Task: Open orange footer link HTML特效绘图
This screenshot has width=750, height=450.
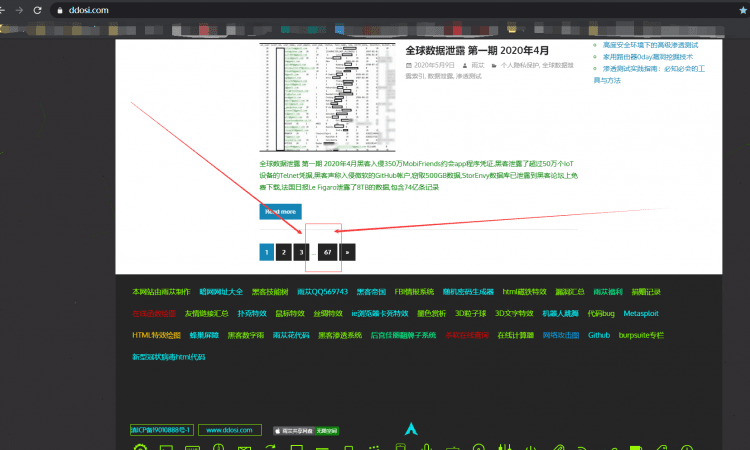Action: pos(156,335)
